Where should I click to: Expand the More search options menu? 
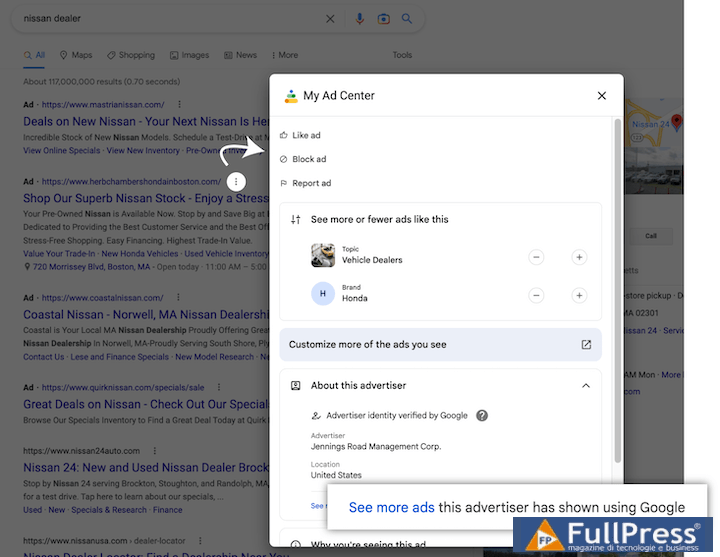pos(283,55)
